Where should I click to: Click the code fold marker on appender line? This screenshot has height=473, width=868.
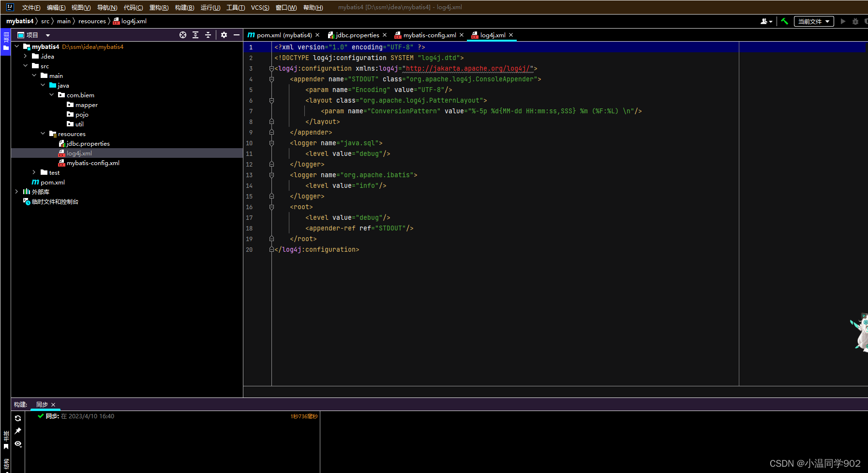[271, 79]
